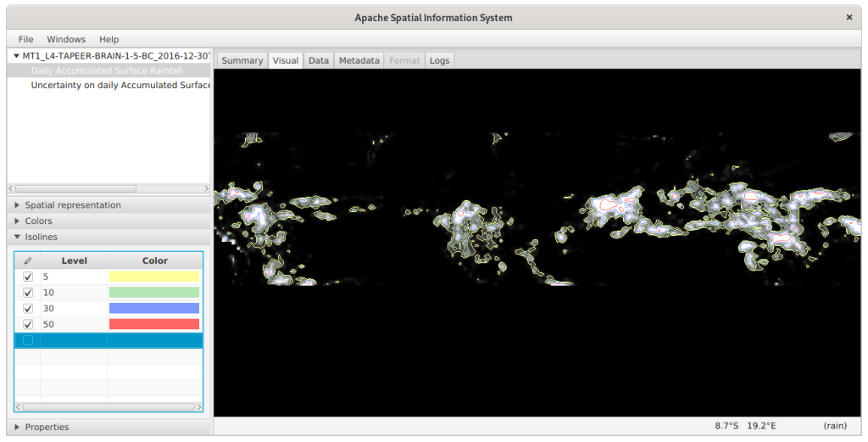Click the tree scrollbar left arrow
Viewport: 868px width, 442px height.
point(11,189)
